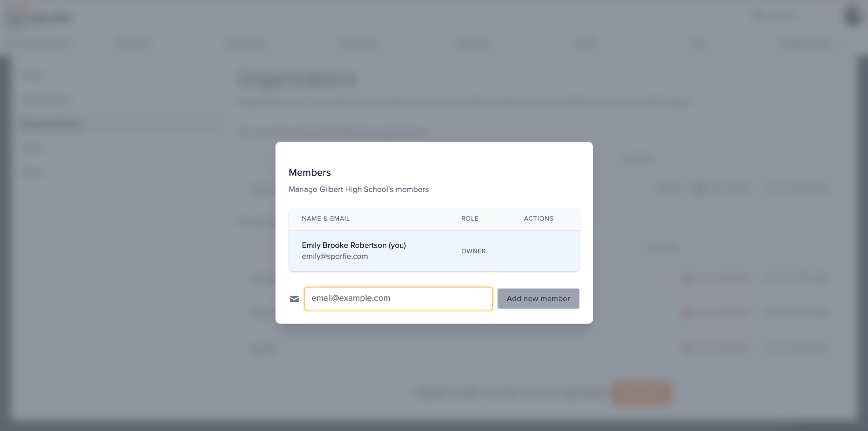Viewport: 868px width, 431px height.
Task: Click the blurred Organizations page heading
Action: (x=298, y=79)
